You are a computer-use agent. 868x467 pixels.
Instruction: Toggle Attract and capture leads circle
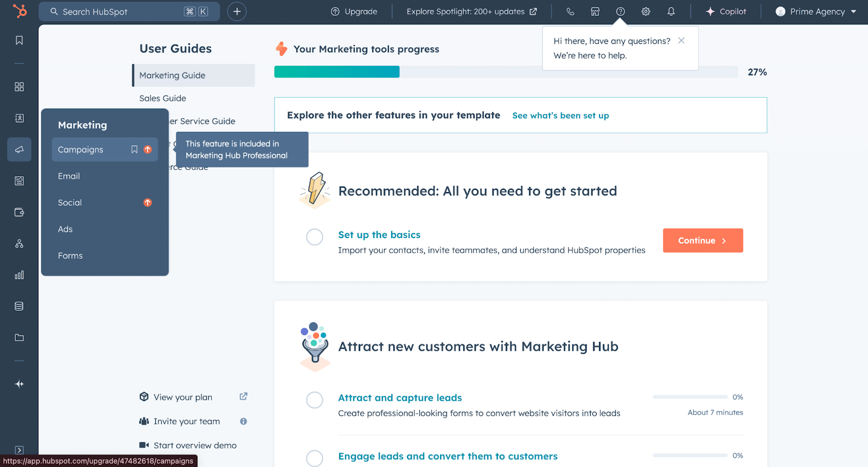pos(315,400)
